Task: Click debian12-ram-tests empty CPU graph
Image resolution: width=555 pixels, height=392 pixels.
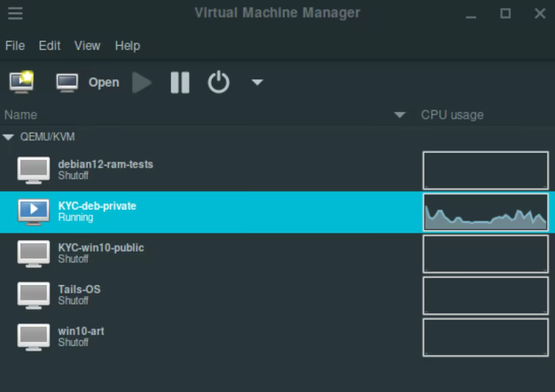Action: coord(486,170)
